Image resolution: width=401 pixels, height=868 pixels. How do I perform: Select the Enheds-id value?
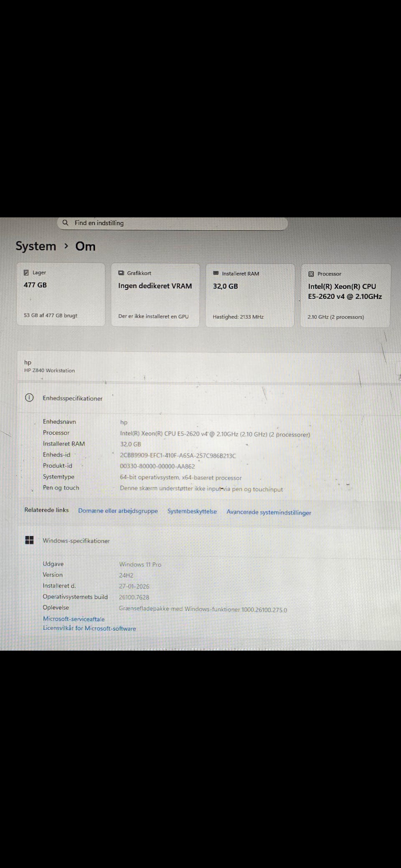[178, 456]
